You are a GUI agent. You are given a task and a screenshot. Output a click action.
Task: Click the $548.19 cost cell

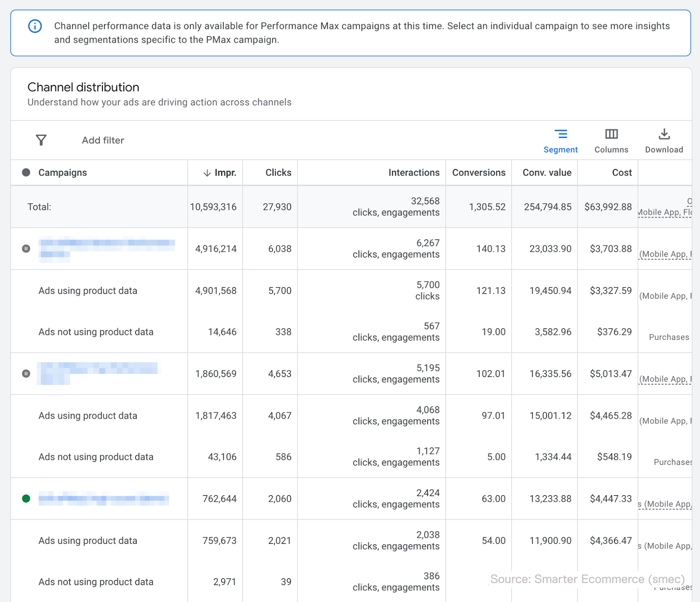(x=614, y=457)
